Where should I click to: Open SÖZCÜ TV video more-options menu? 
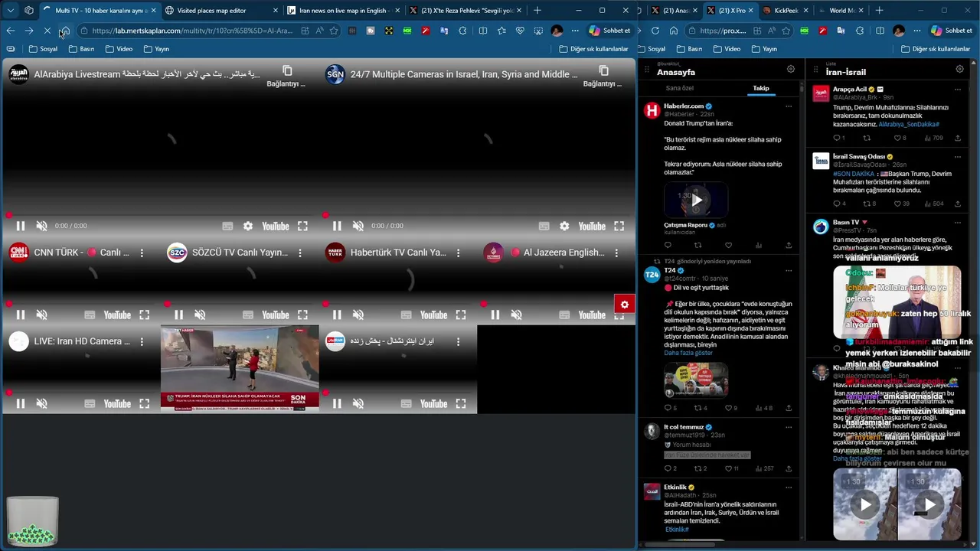coord(299,253)
